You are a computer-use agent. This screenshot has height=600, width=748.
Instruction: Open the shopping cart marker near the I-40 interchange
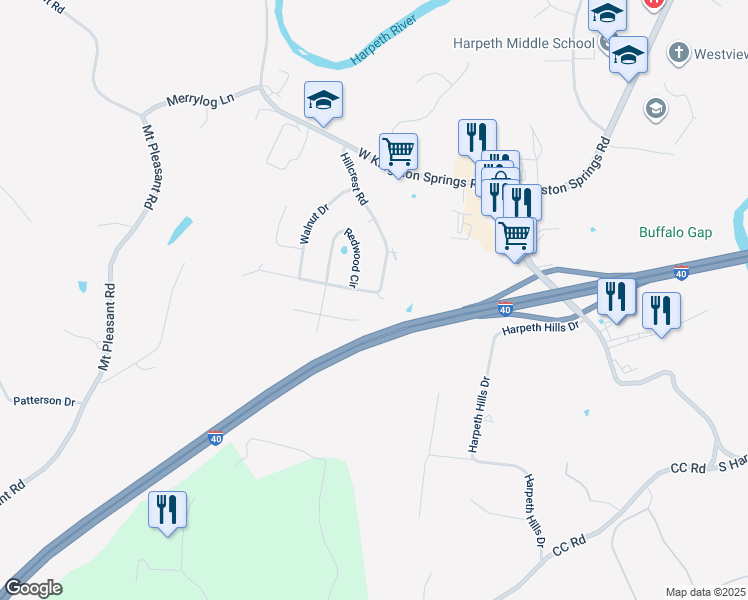point(515,238)
